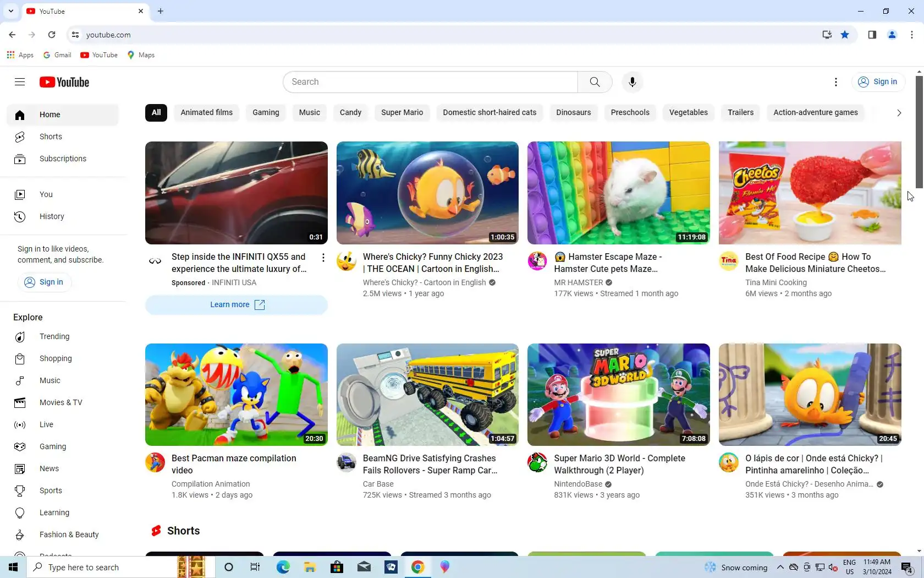Open Chrome side panel

(872, 35)
